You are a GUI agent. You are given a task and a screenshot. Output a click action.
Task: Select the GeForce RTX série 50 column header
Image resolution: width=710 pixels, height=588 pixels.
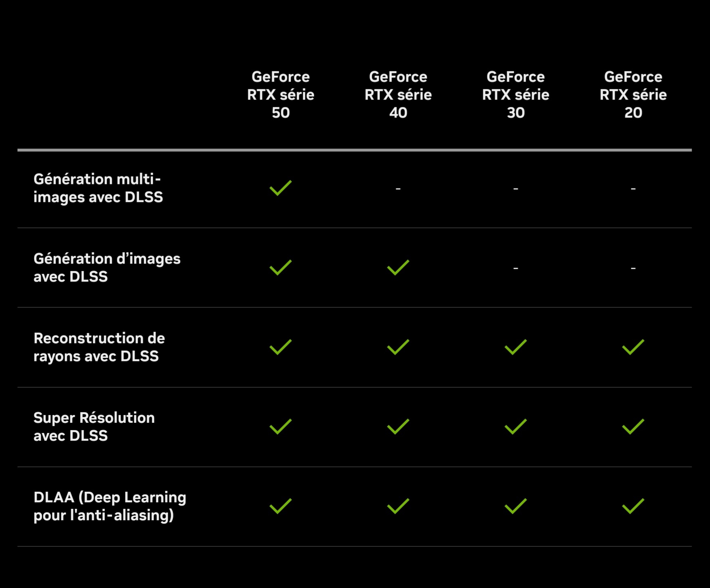pos(281,95)
